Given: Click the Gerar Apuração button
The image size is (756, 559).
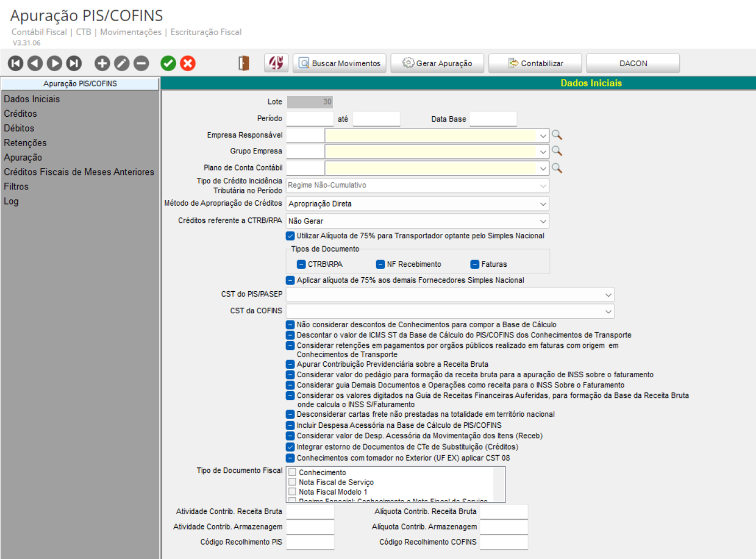Looking at the screenshot, I should point(437,63).
